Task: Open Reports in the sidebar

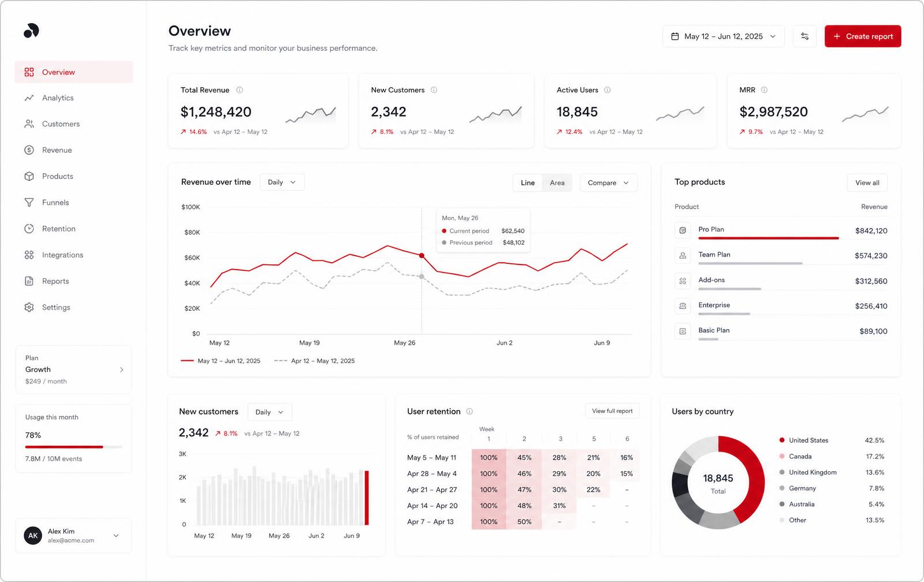Action: [74, 281]
